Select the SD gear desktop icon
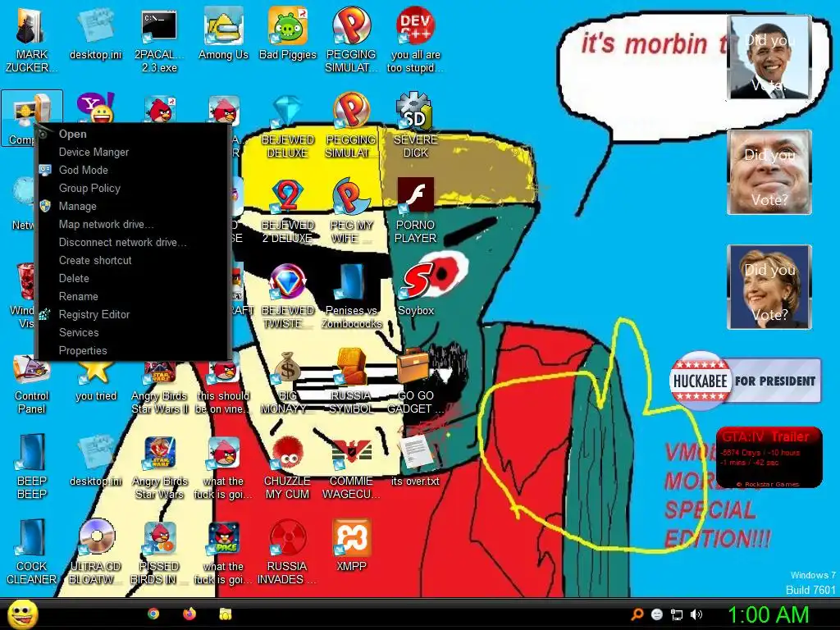The height and width of the screenshot is (630, 840). 415,126
